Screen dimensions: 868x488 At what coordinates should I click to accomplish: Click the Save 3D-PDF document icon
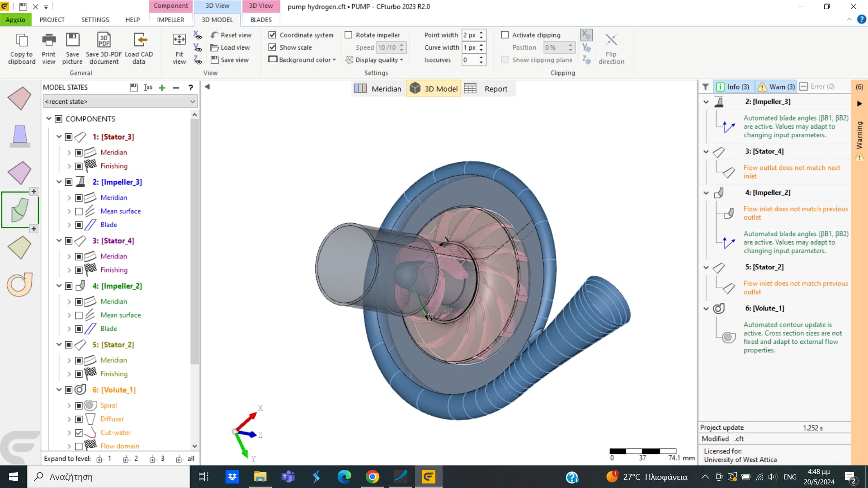coord(104,40)
